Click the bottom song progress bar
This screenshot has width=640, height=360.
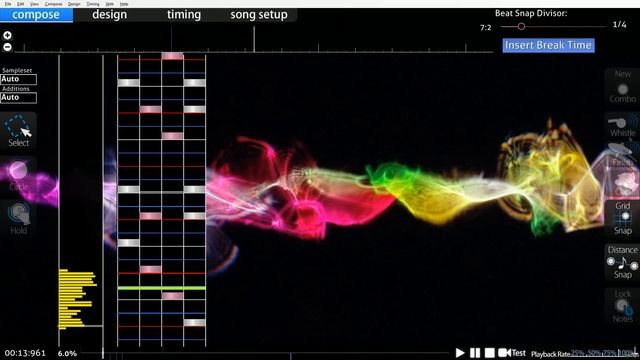(265, 353)
